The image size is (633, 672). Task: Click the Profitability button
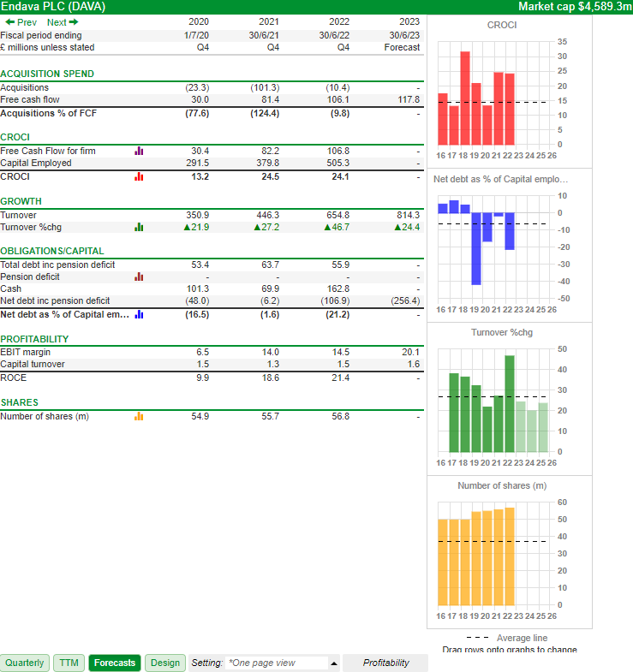pos(385,663)
